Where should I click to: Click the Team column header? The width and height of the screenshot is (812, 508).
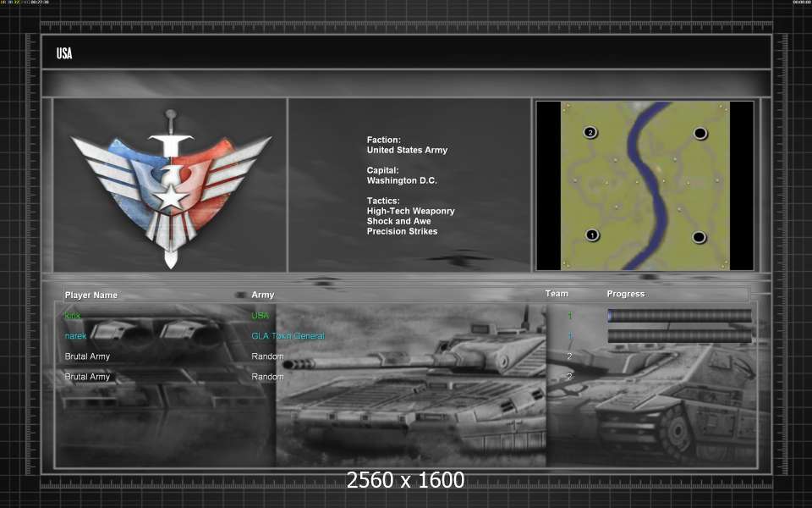(x=557, y=294)
